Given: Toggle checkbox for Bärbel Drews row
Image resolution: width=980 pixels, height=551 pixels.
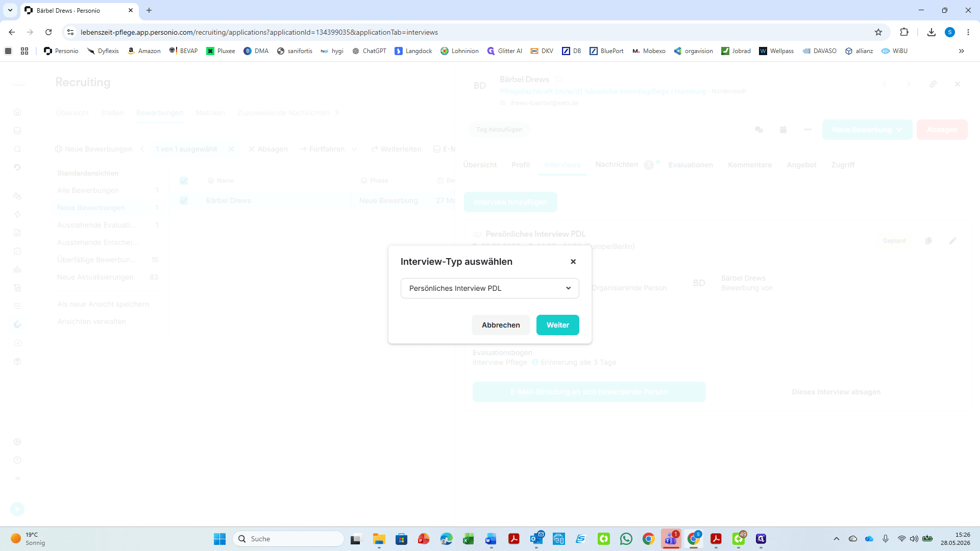Looking at the screenshot, I should coord(184,201).
